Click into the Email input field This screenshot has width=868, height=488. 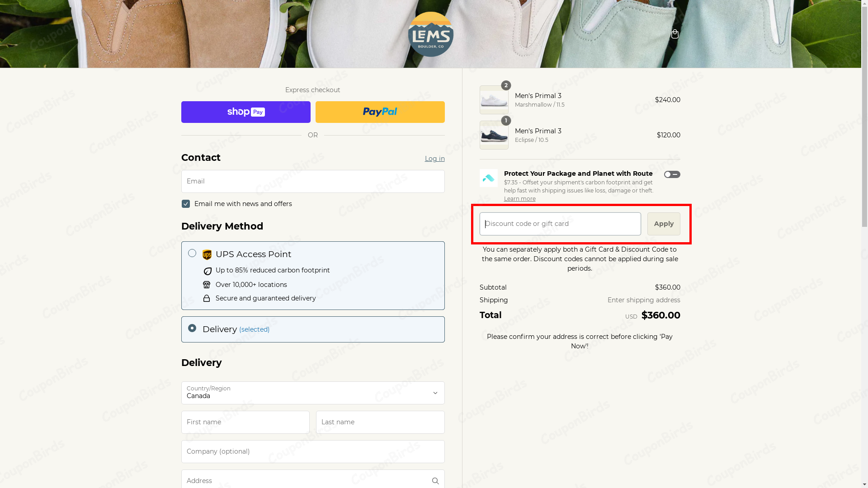click(312, 181)
